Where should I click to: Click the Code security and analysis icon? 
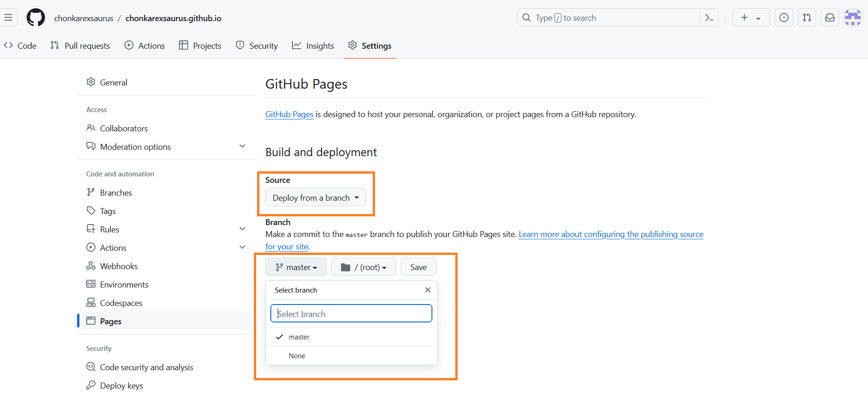(91, 367)
